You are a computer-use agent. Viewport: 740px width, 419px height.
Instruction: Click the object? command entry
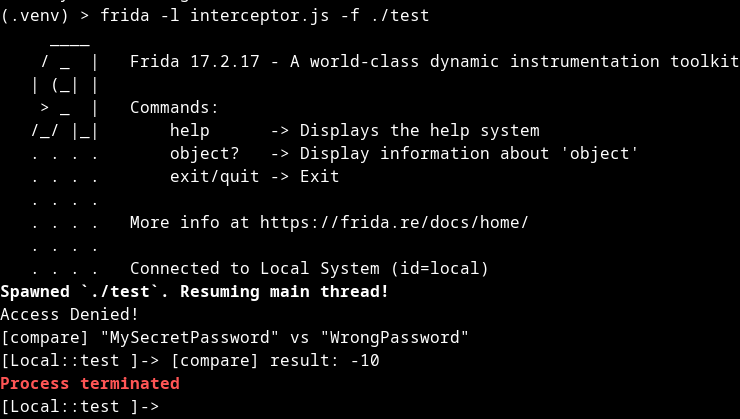(x=204, y=153)
